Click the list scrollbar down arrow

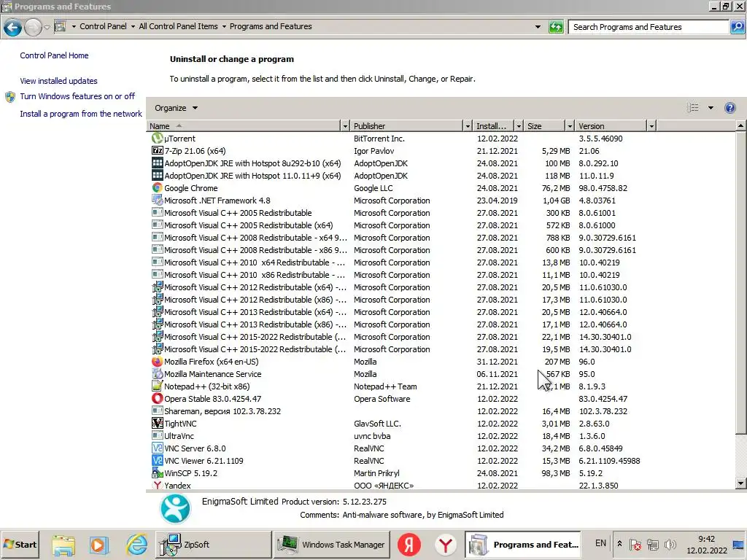pos(740,483)
